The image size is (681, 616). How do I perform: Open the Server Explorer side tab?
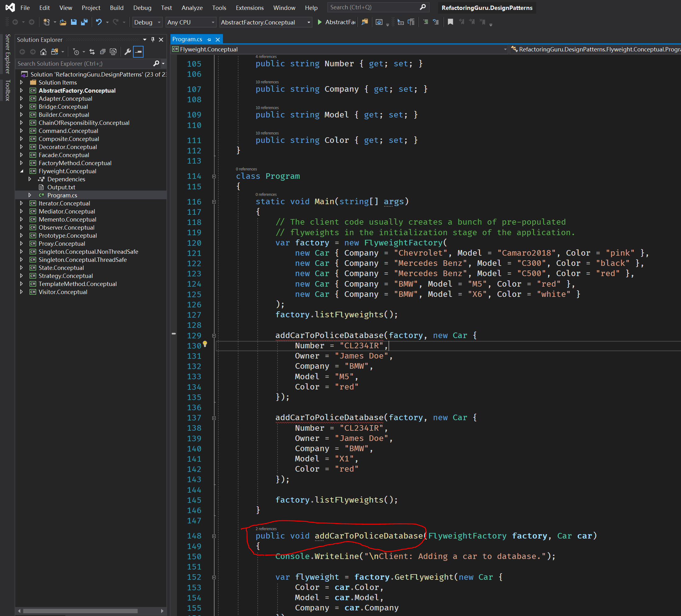click(x=7, y=54)
